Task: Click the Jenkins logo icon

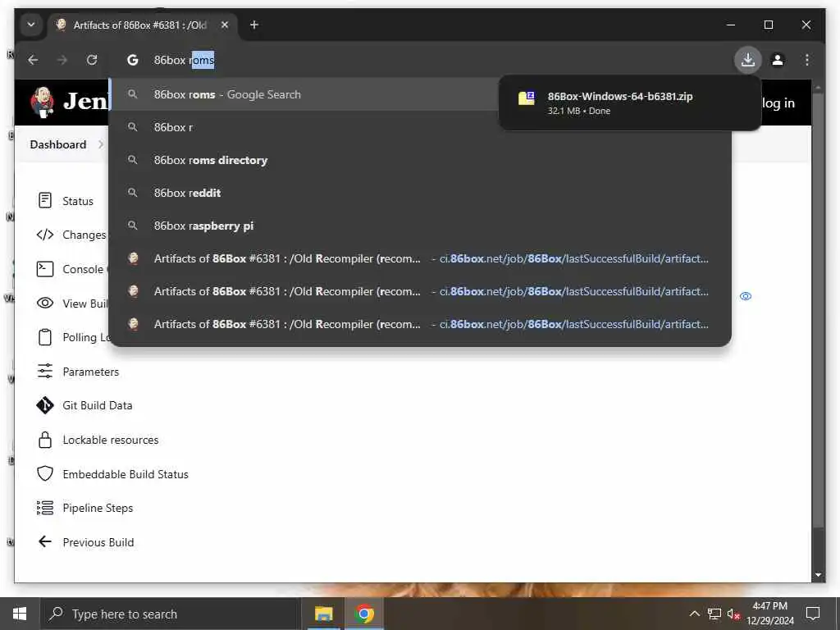Action: [43, 102]
